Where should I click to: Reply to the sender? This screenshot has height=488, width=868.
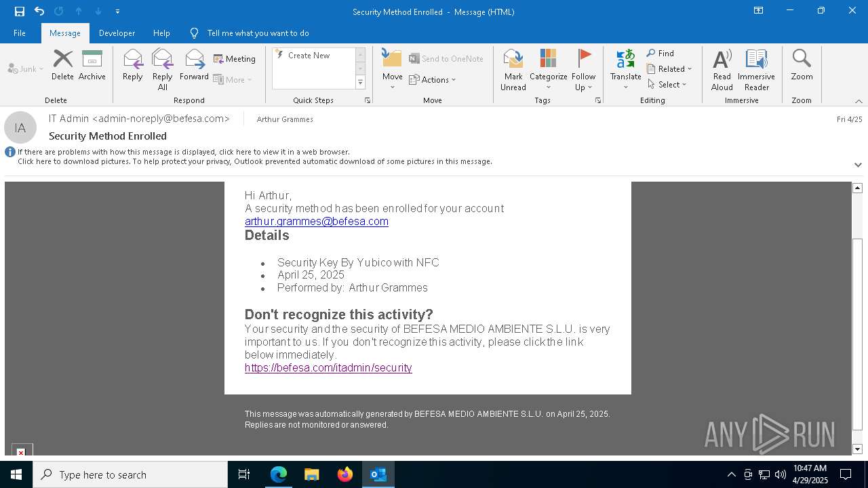pyautogui.click(x=133, y=65)
